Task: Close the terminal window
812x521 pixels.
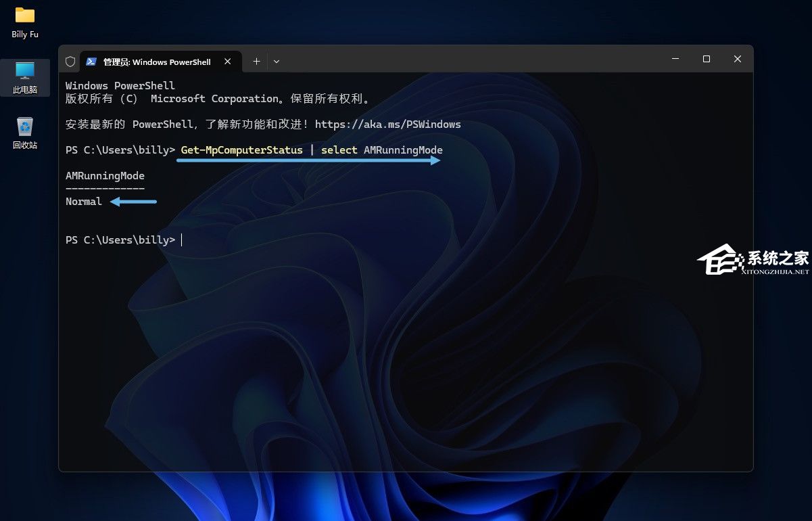Action: coord(738,59)
